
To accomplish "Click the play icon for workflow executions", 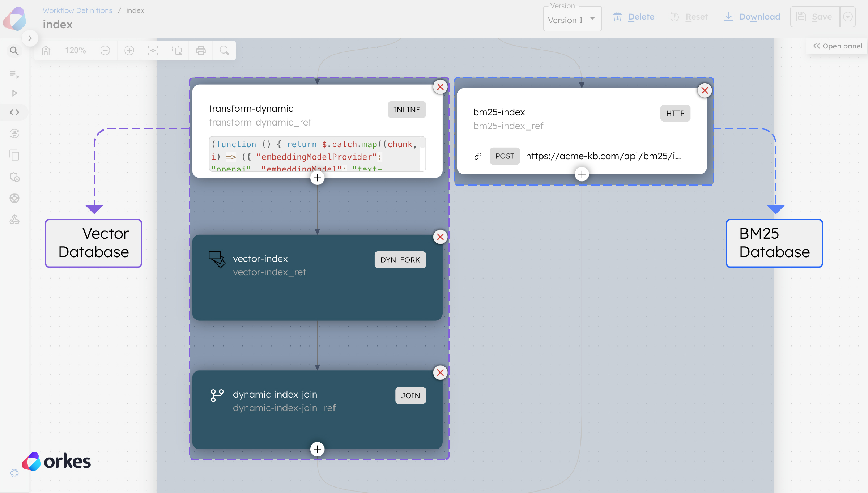I will click(x=14, y=93).
